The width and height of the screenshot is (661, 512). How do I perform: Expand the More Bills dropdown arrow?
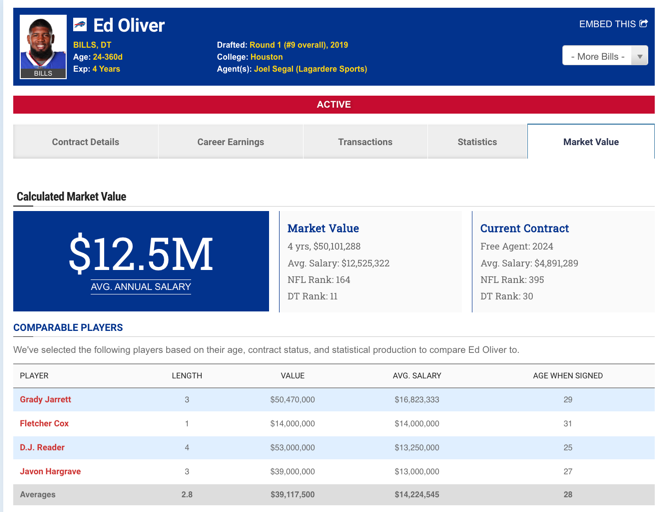click(x=640, y=56)
